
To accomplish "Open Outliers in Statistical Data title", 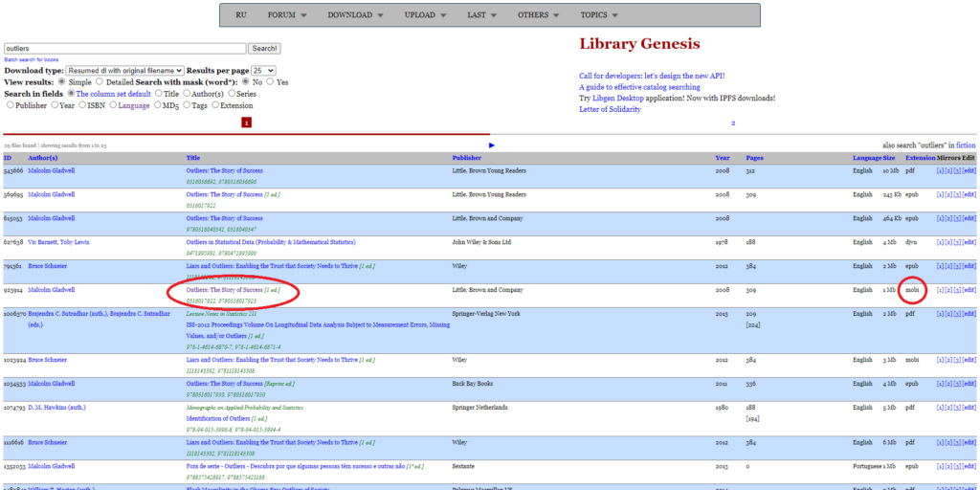I will (x=271, y=242).
